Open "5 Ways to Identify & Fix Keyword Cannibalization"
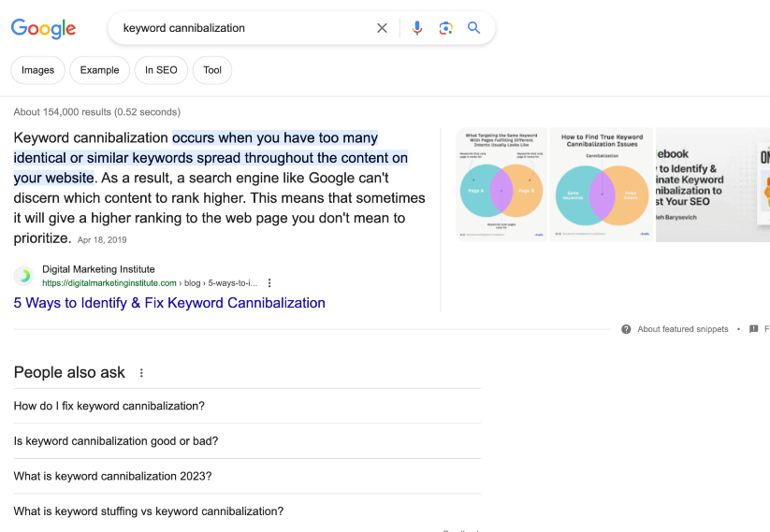The width and height of the screenshot is (770, 532). pos(169,303)
